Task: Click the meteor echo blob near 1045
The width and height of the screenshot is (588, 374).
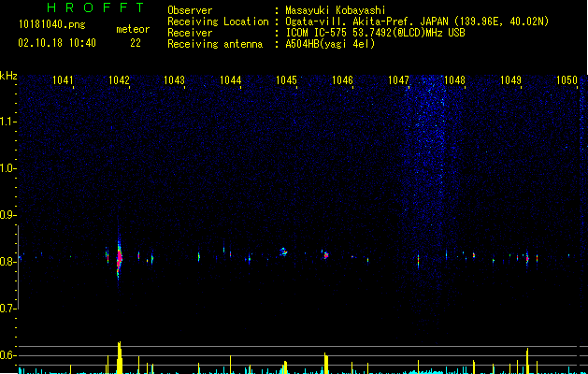Action: tap(283, 252)
